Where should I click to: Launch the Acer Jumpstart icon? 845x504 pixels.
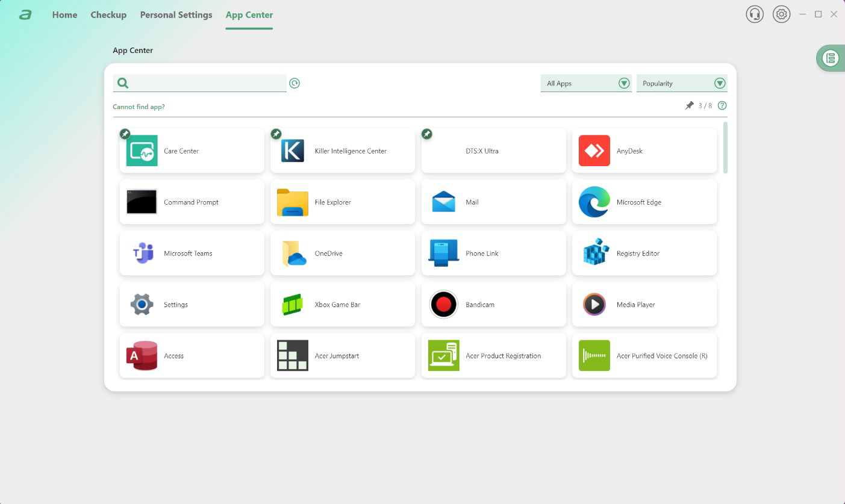tap(293, 355)
